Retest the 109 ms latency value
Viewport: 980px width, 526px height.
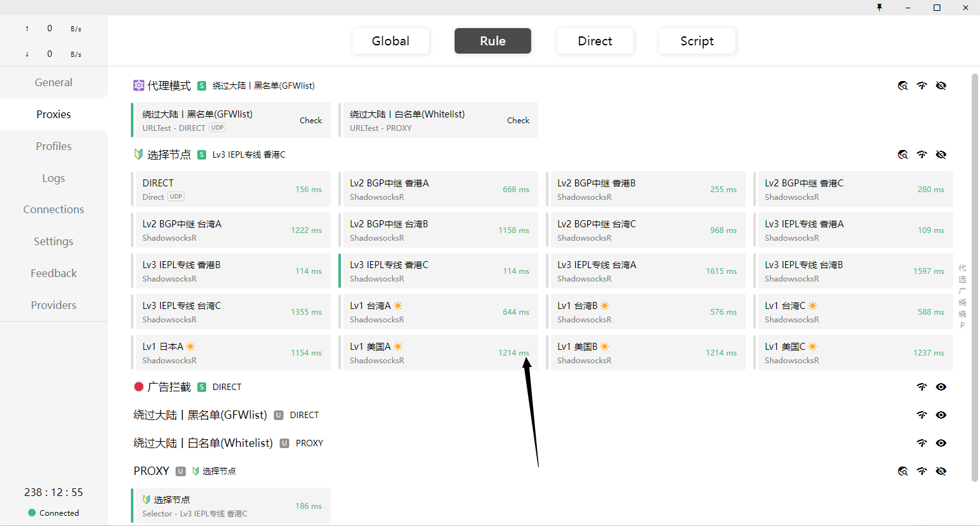coord(931,230)
